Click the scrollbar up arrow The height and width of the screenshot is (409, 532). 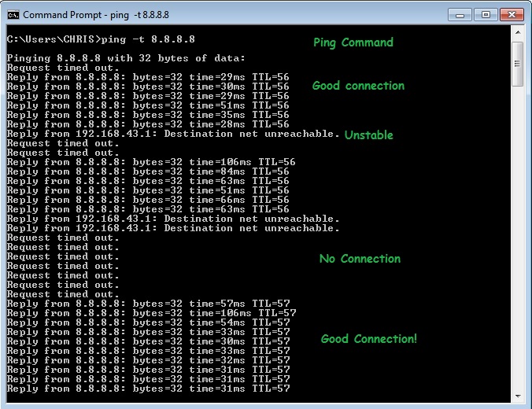518,32
